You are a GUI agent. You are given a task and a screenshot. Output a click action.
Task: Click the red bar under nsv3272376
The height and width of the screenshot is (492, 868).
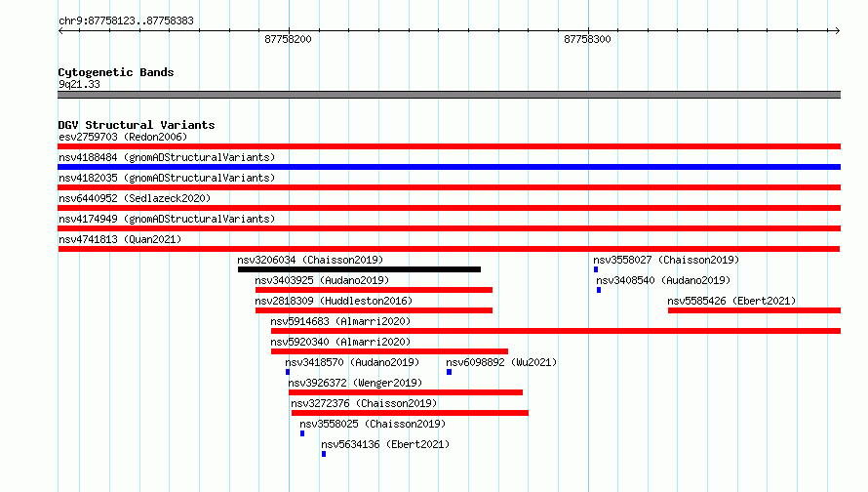pyautogui.click(x=410, y=413)
